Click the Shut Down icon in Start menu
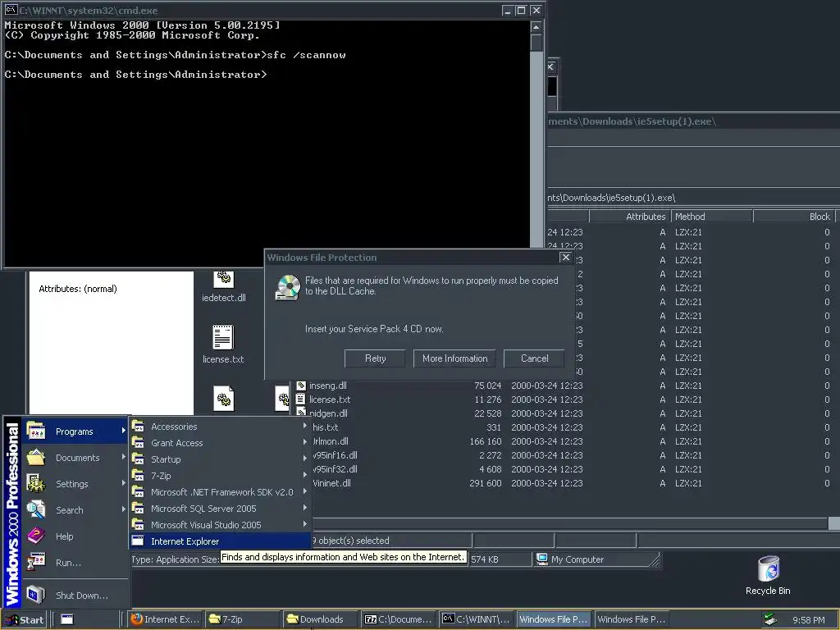Viewport: 840px width, 630px height. point(36,595)
